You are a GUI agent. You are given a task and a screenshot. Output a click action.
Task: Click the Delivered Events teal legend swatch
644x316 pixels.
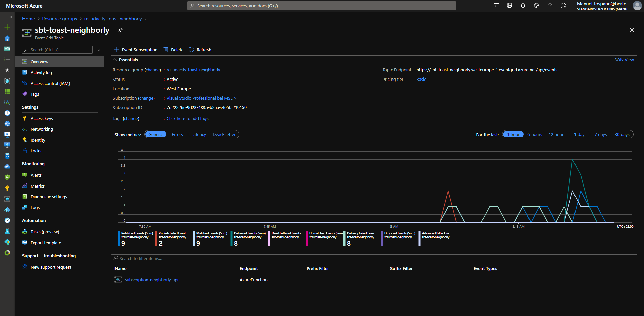232,239
